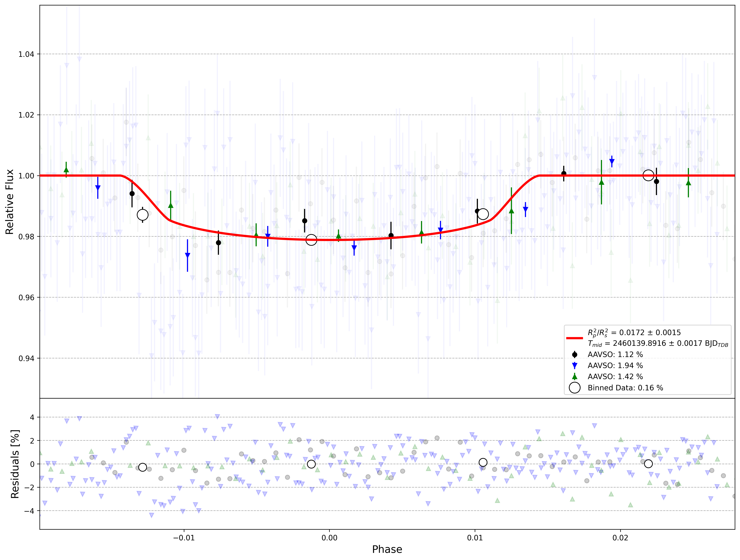Click the −2 residuals tick label
740x560 pixels.
tap(29, 487)
